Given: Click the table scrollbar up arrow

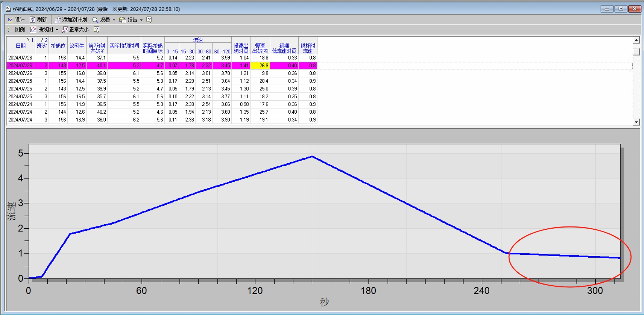Looking at the screenshot, I should [x=636, y=40].
